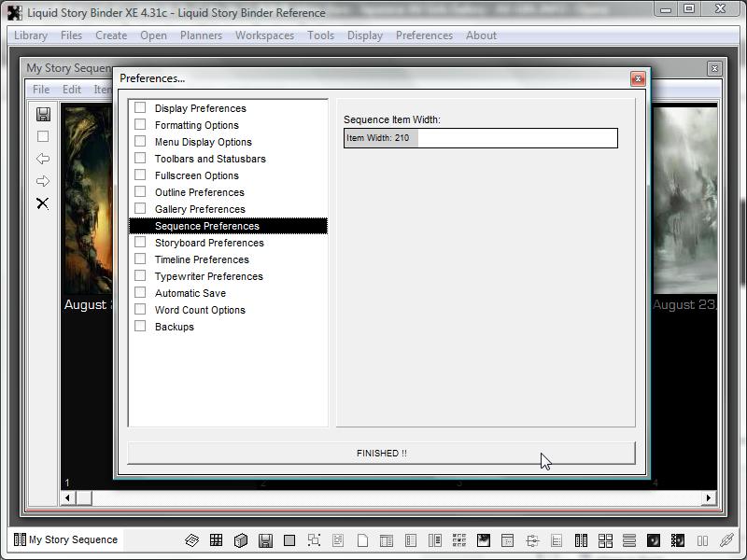Screen dimensions: 747x560
Task: Click the blank page icon in the bottom toolbar
Action: [362, 540]
